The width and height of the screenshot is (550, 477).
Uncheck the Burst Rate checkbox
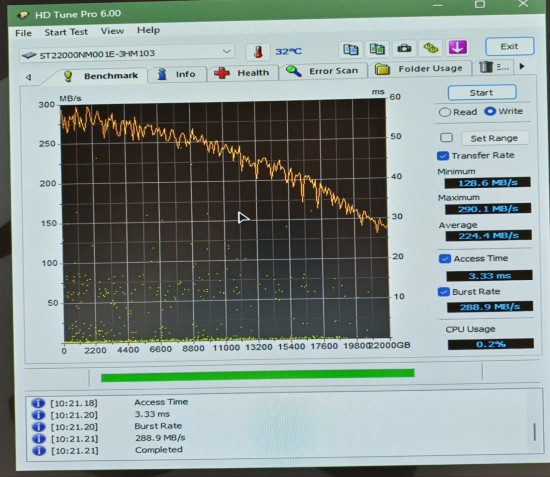click(x=444, y=292)
